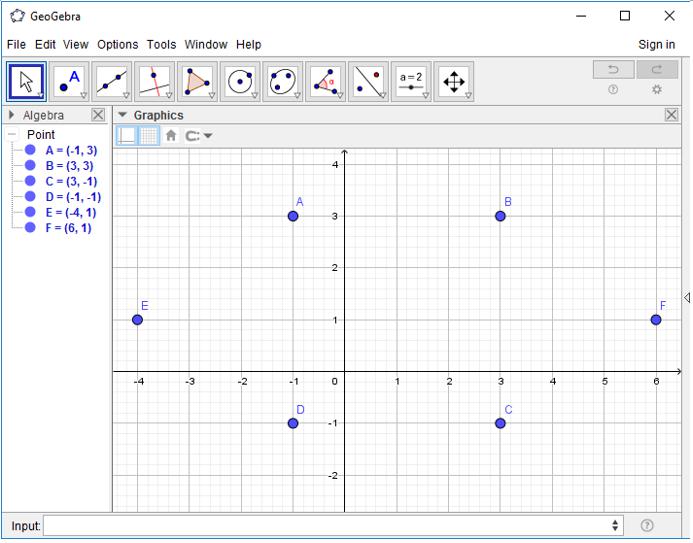Image resolution: width=693 pixels, height=543 pixels.
Task: Collapse the Graphics style bar triangle
Action: click(x=123, y=115)
